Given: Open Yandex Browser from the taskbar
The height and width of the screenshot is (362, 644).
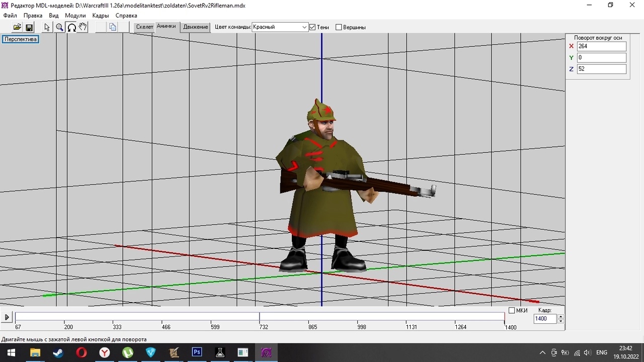Looking at the screenshot, I should click(104, 352).
